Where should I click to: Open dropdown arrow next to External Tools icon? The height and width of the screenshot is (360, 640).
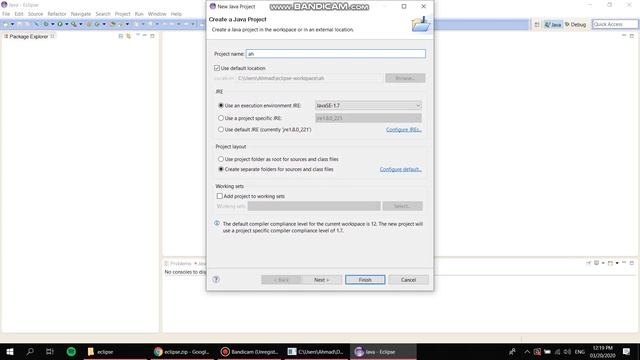(80, 24)
